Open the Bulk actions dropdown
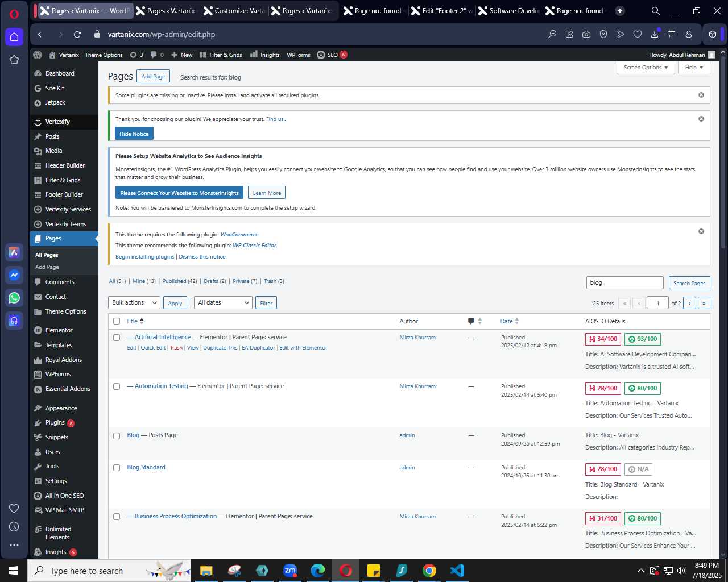The width and height of the screenshot is (728, 582). pos(134,303)
